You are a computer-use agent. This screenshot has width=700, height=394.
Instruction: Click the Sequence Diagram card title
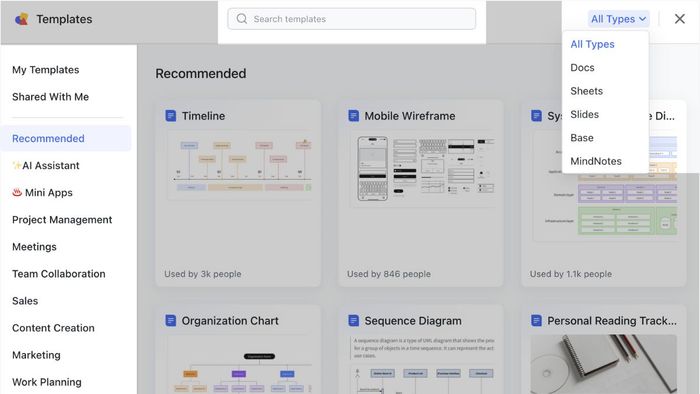[413, 321]
